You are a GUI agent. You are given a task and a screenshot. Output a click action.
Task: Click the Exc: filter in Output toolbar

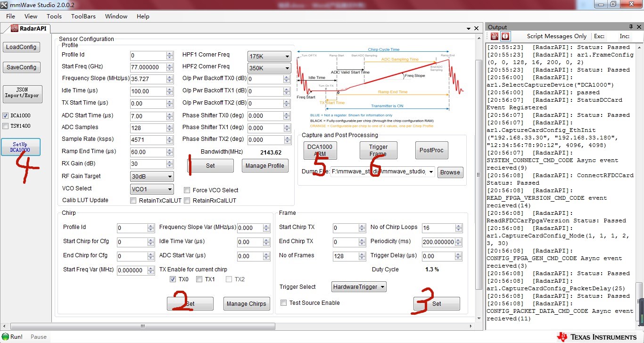coord(599,36)
